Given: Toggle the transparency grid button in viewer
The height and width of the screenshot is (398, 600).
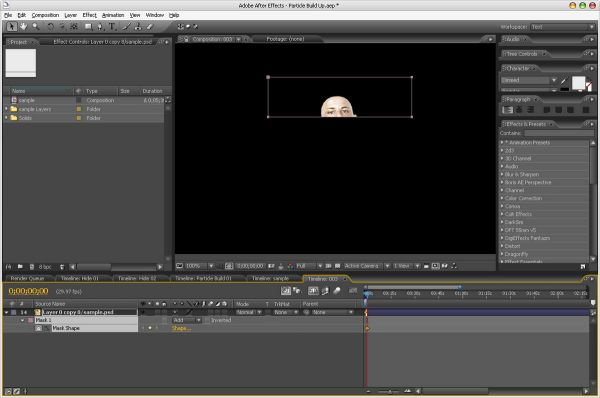Looking at the screenshot, I should (x=338, y=266).
